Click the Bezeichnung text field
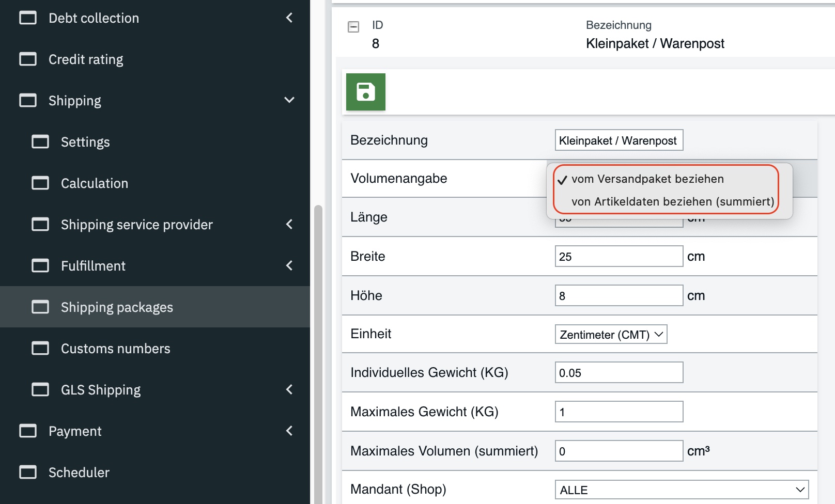The height and width of the screenshot is (504, 835). 618,140
